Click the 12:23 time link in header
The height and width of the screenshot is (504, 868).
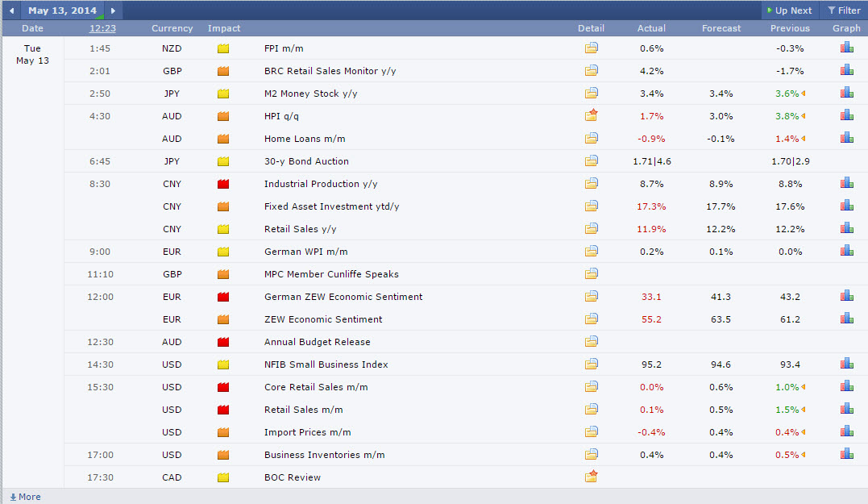pos(102,28)
